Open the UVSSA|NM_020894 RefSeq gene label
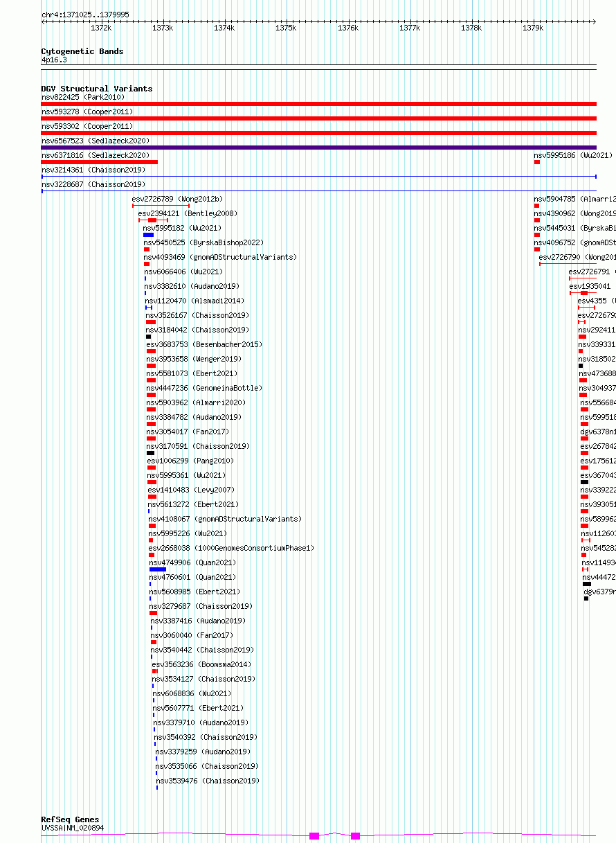Screen dimensions: 616x843 (x=73, y=828)
